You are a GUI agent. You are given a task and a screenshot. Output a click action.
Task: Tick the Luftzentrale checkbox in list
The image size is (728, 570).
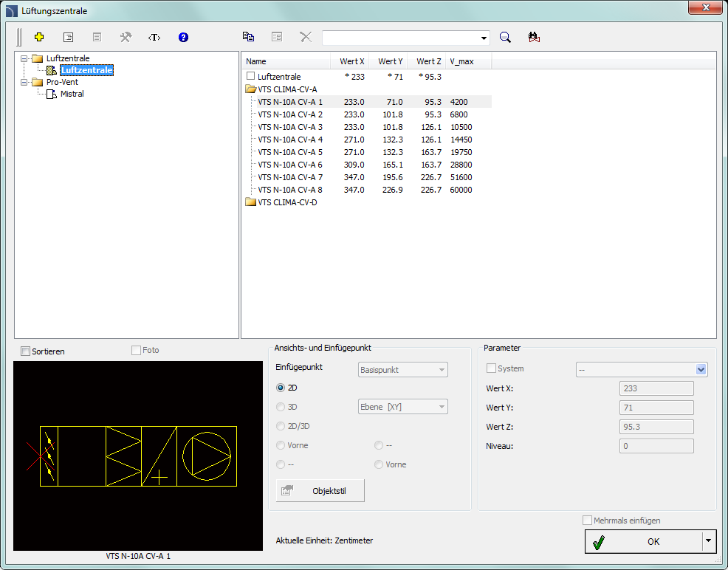(x=251, y=76)
